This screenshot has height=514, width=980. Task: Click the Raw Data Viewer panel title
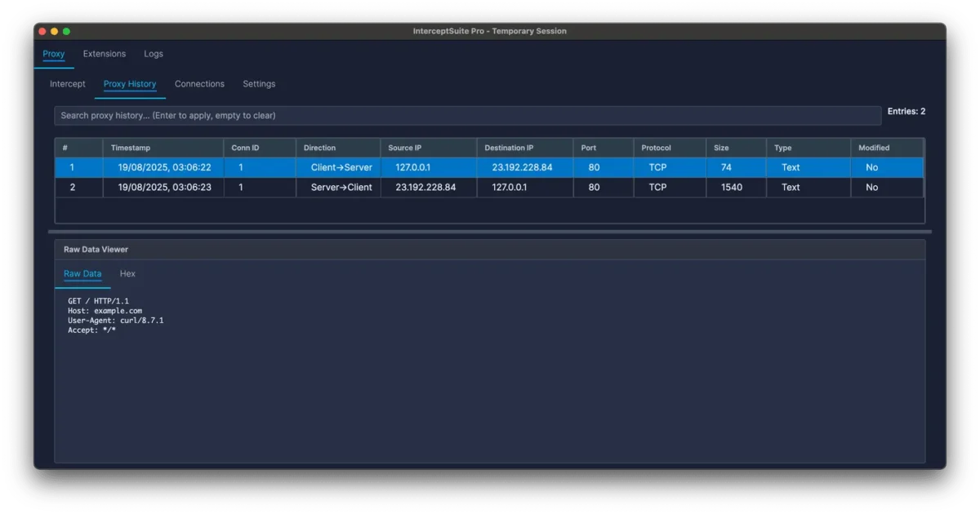(x=96, y=250)
